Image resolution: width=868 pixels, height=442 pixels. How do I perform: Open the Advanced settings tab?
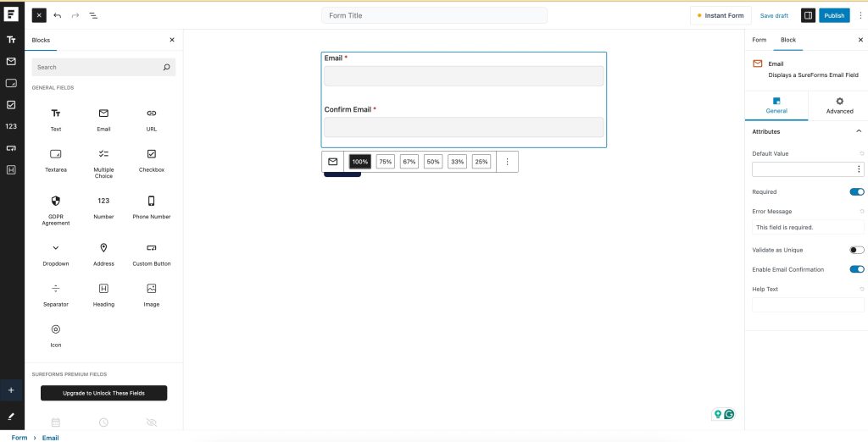click(x=839, y=105)
